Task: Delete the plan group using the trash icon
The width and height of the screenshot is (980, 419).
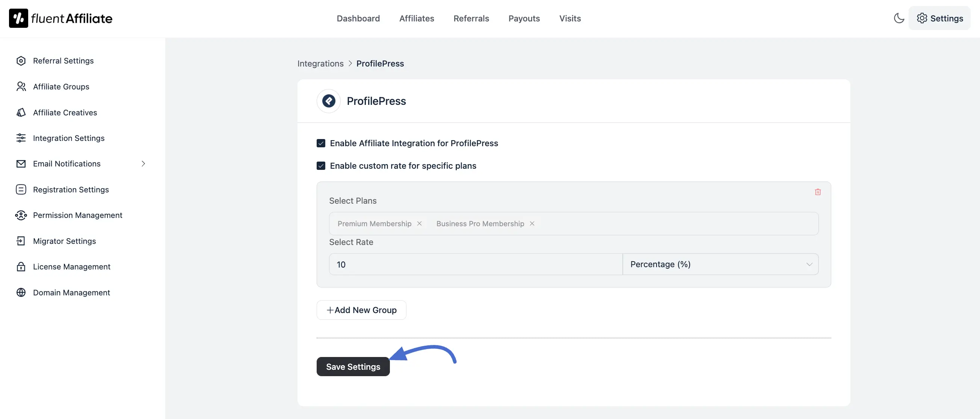Action: coord(818,192)
